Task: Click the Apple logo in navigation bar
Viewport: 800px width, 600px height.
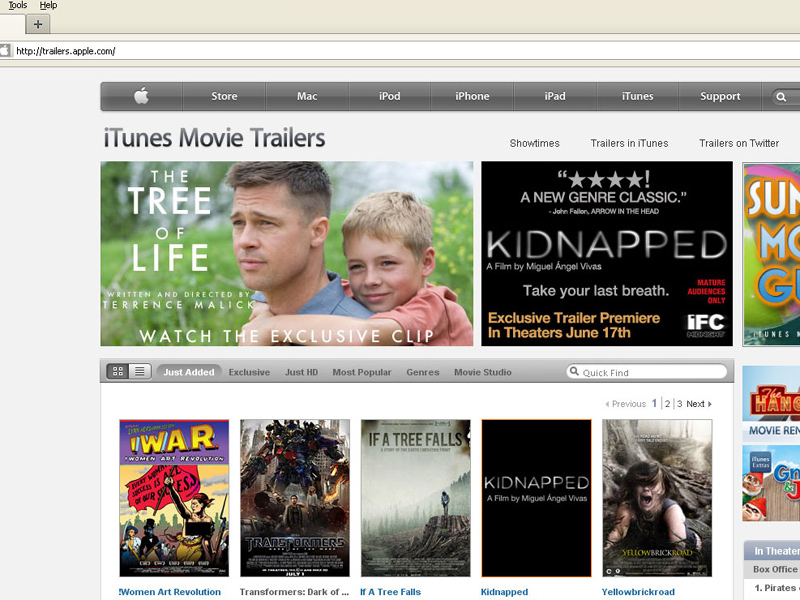Action: [141, 96]
